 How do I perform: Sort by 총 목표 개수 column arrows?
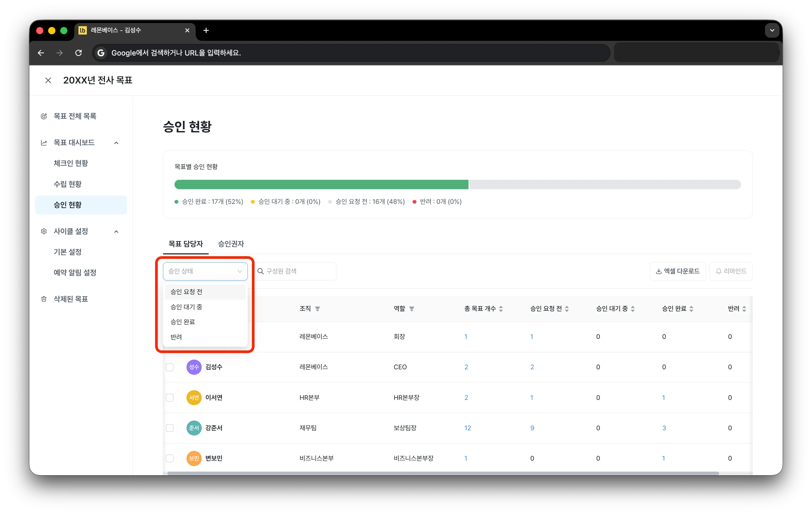(501, 309)
